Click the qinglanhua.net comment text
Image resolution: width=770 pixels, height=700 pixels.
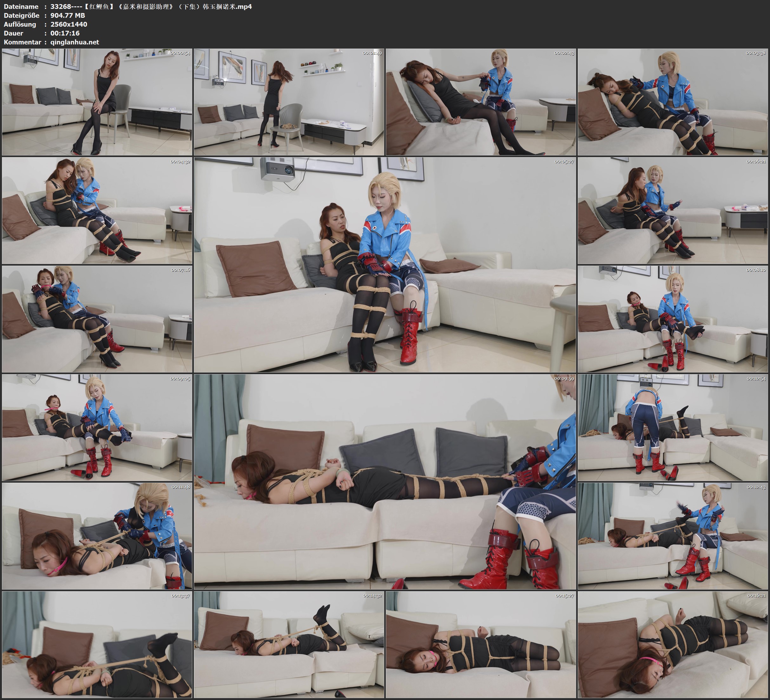pyautogui.click(x=75, y=42)
